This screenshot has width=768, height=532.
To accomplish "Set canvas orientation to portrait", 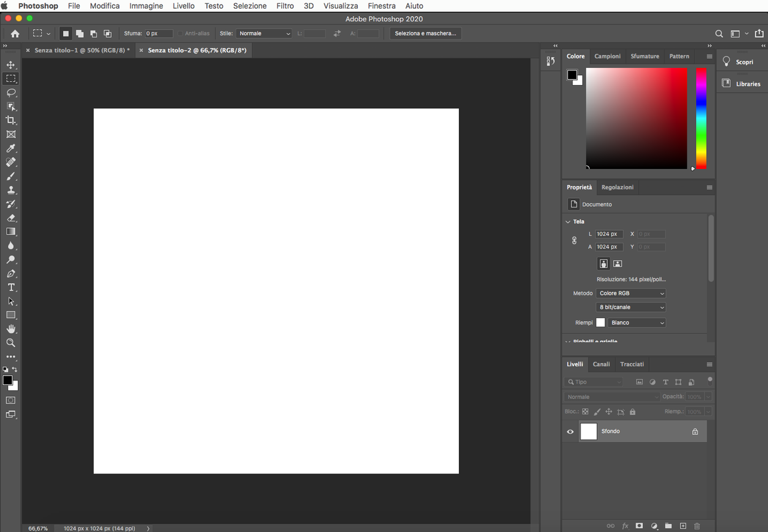I will coord(604,263).
